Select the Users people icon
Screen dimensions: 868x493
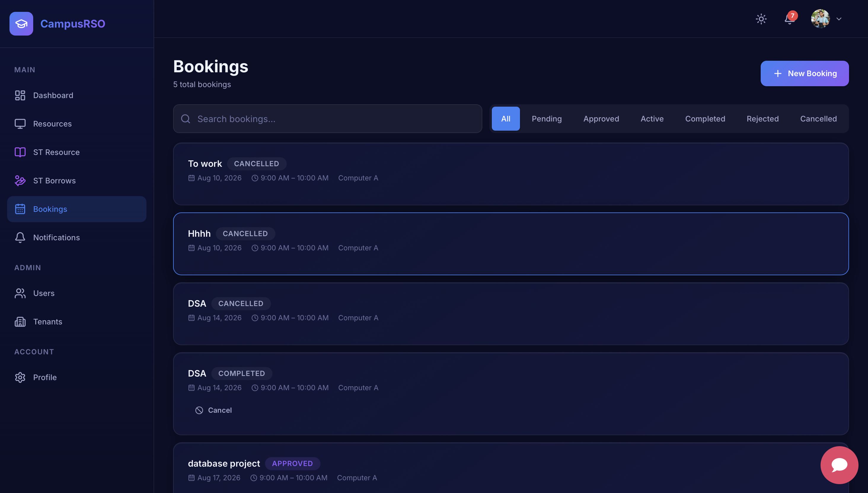tap(20, 293)
